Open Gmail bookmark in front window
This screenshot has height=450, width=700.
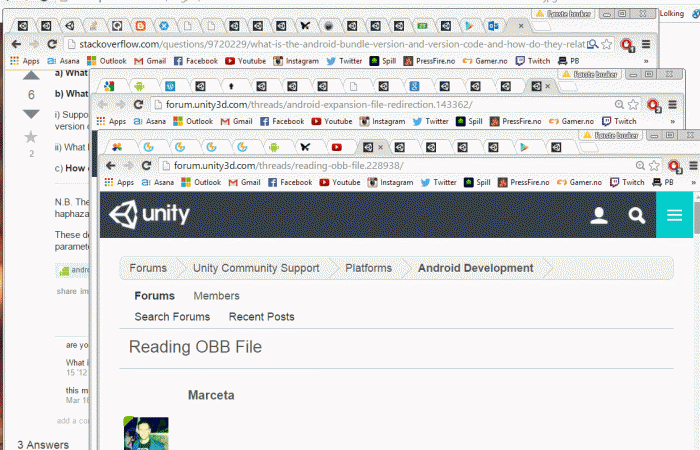coord(244,182)
